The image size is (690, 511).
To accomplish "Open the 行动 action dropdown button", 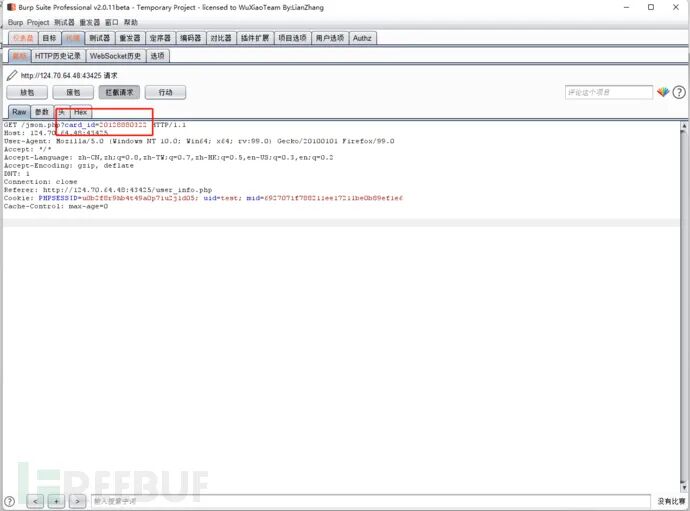I will tap(165, 92).
